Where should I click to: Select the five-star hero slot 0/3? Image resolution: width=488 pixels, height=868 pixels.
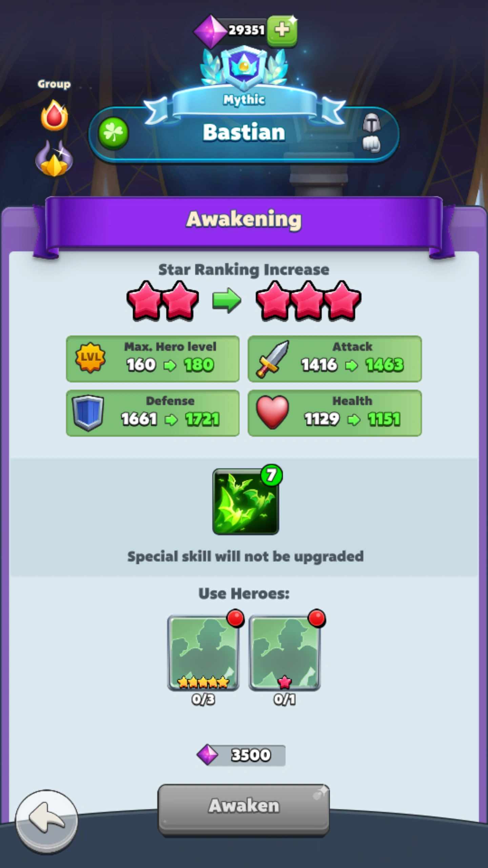pos(203,653)
